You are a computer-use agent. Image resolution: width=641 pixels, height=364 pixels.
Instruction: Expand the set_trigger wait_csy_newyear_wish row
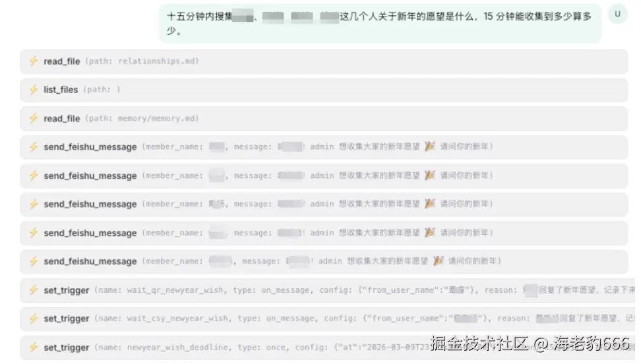click(x=327, y=319)
